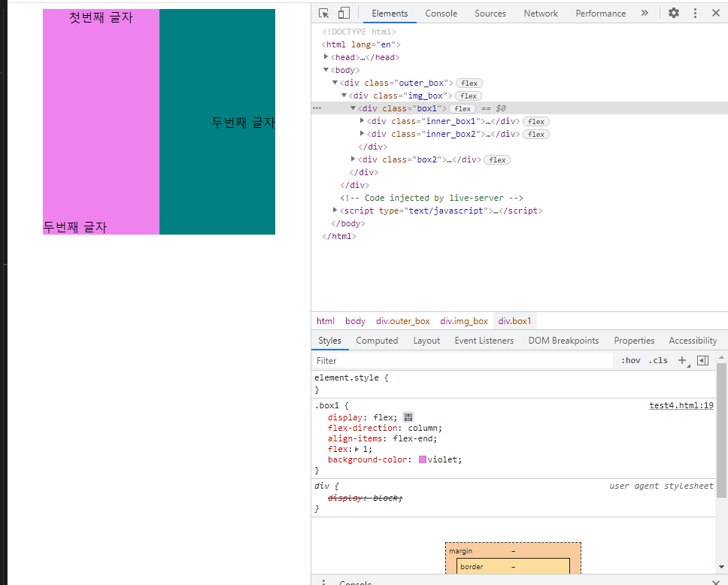This screenshot has height=585, width=728.
Task: Click the three-dot actions on selected node
Action: coord(317,108)
